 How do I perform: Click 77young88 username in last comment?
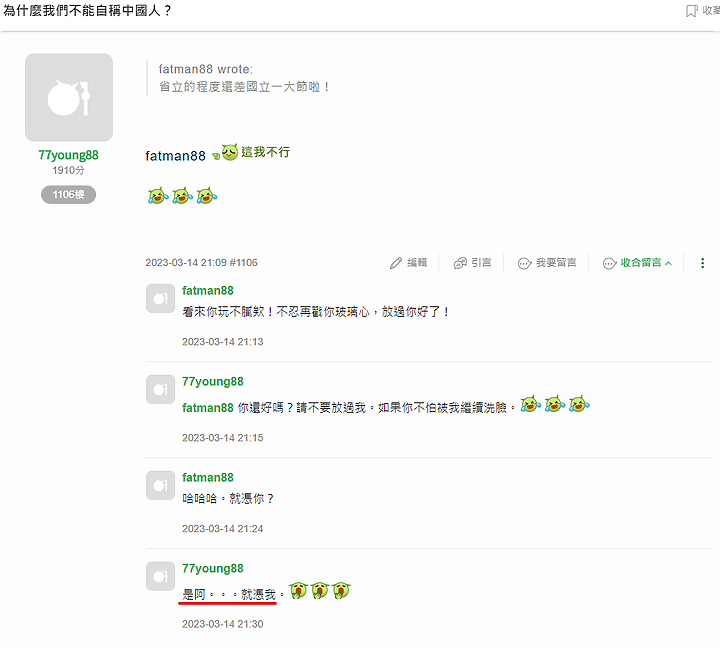point(213,569)
